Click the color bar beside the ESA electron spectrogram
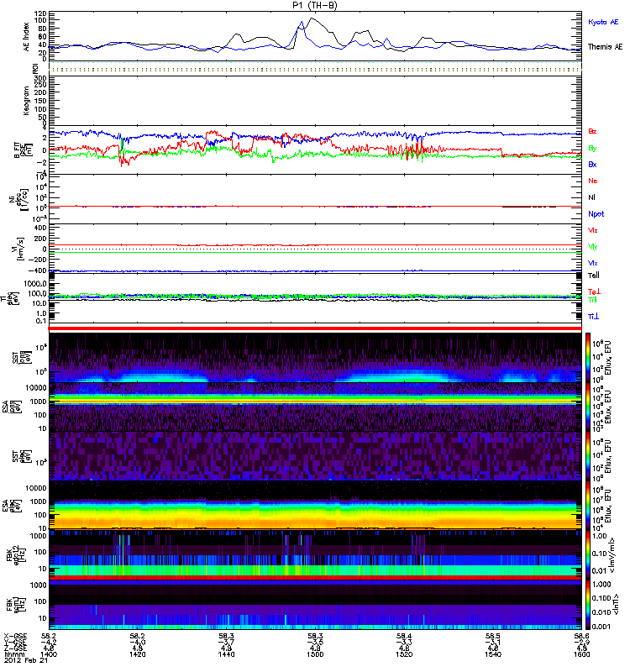This screenshot has width=630, height=672. (x=588, y=506)
